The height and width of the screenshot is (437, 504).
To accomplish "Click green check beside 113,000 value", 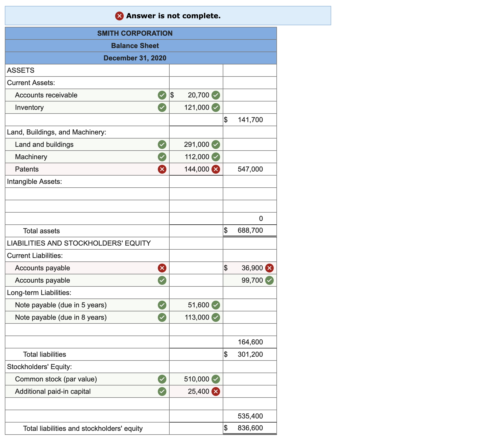I will coord(216,317).
